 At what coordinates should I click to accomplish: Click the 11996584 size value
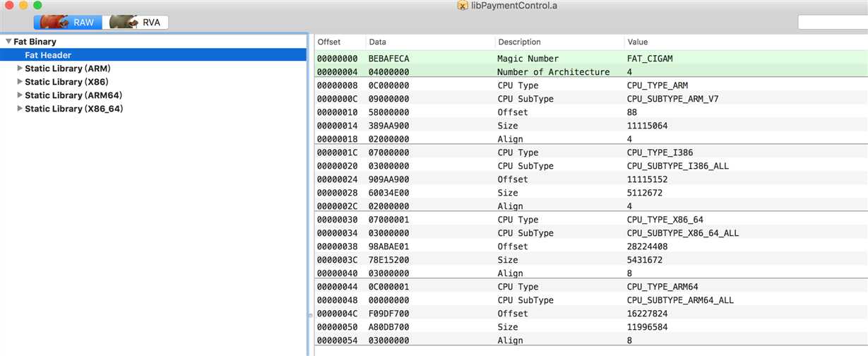click(x=647, y=327)
